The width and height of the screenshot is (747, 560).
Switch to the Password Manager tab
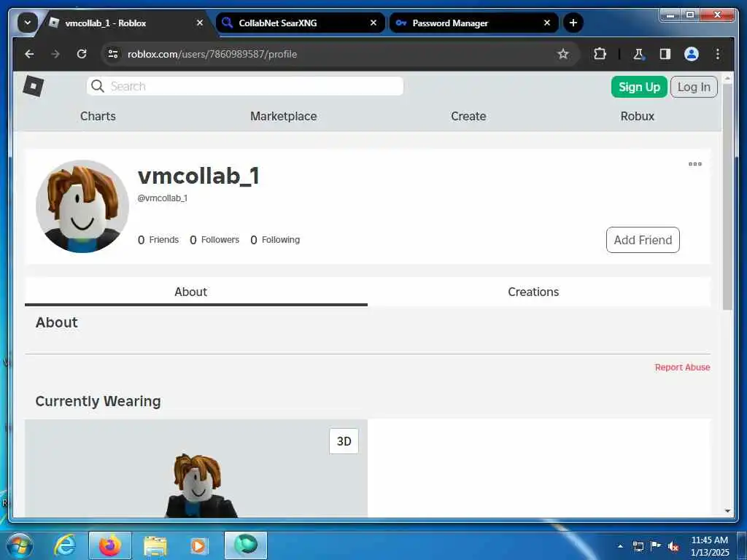click(474, 23)
